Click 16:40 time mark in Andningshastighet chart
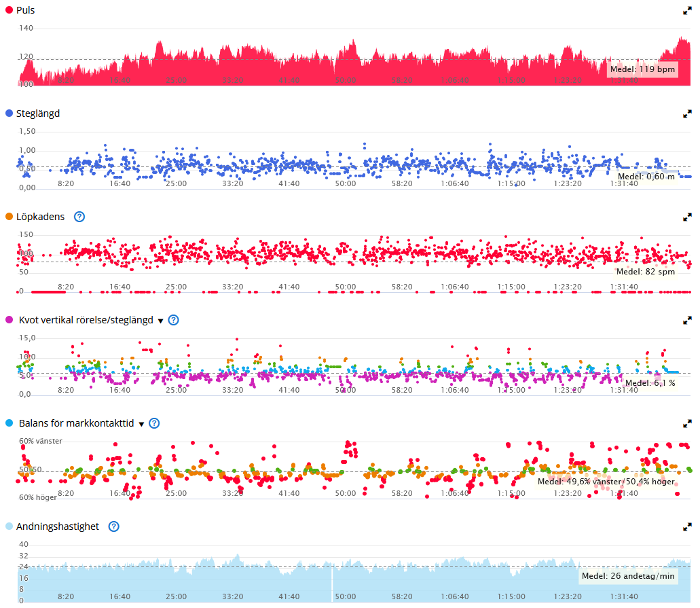This screenshot has height=608, width=700. pos(120,596)
